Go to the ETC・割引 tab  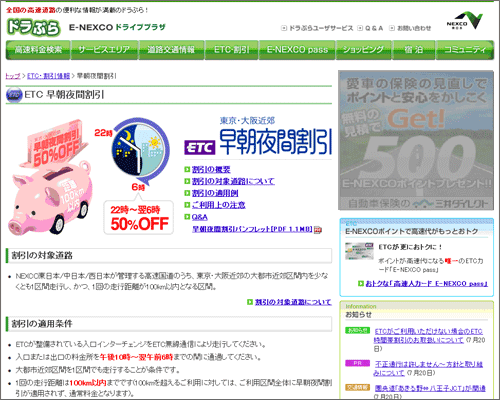pos(231,50)
